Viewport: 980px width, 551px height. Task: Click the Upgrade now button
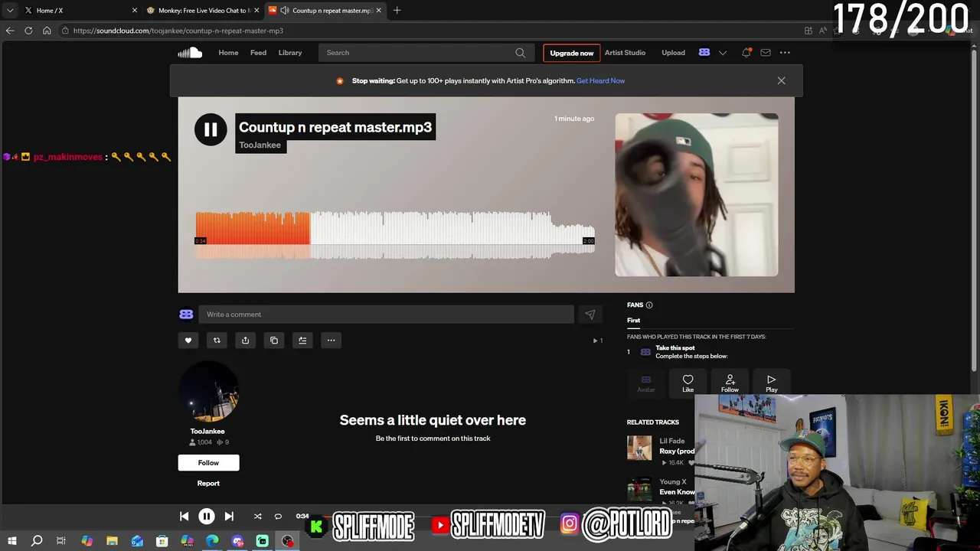[x=571, y=53]
